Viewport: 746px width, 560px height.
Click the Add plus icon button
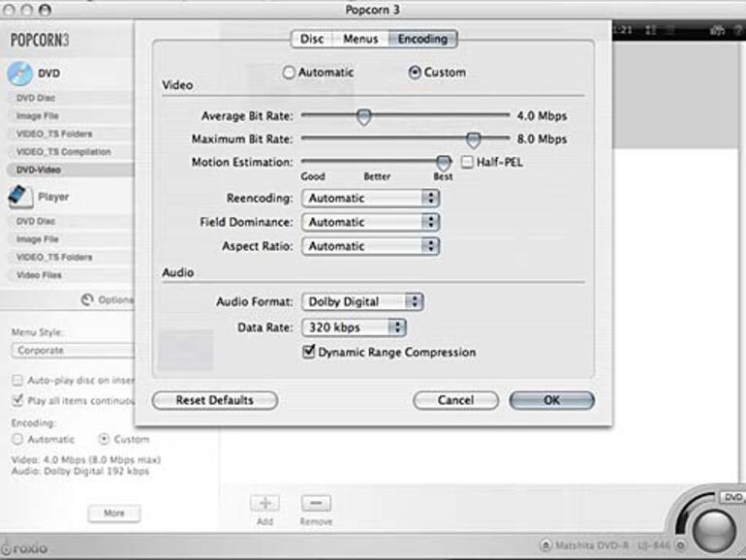coord(265,504)
